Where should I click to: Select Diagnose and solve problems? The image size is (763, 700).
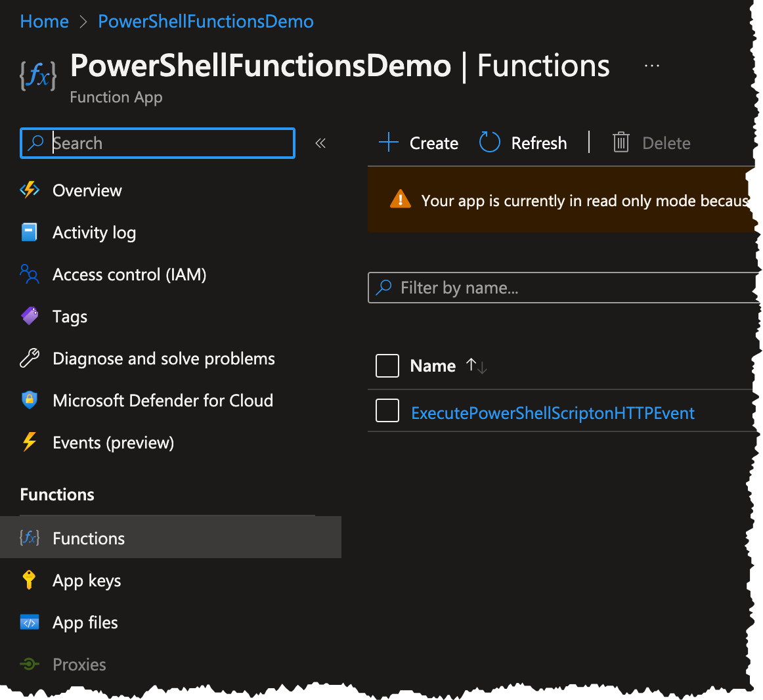tap(163, 359)
